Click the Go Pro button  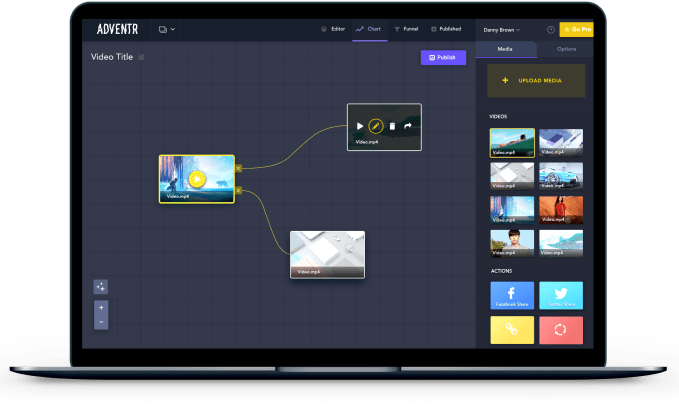tap(576, 29)
